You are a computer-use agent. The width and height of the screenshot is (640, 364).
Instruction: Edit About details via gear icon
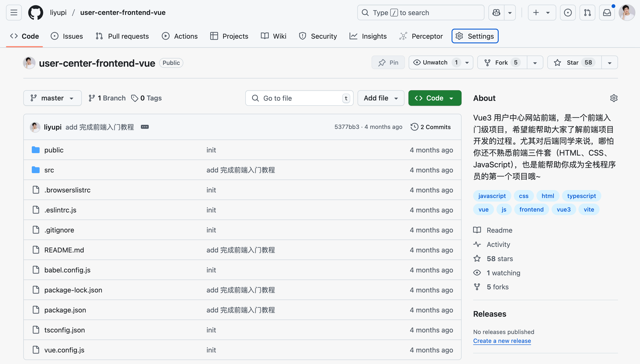coord(614,98)
